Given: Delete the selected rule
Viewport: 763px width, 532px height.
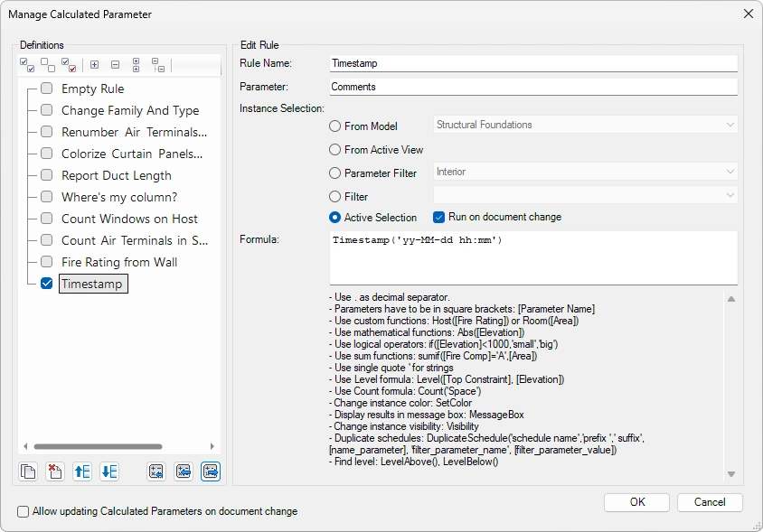Looking at the screenshot, I should 53,471.
